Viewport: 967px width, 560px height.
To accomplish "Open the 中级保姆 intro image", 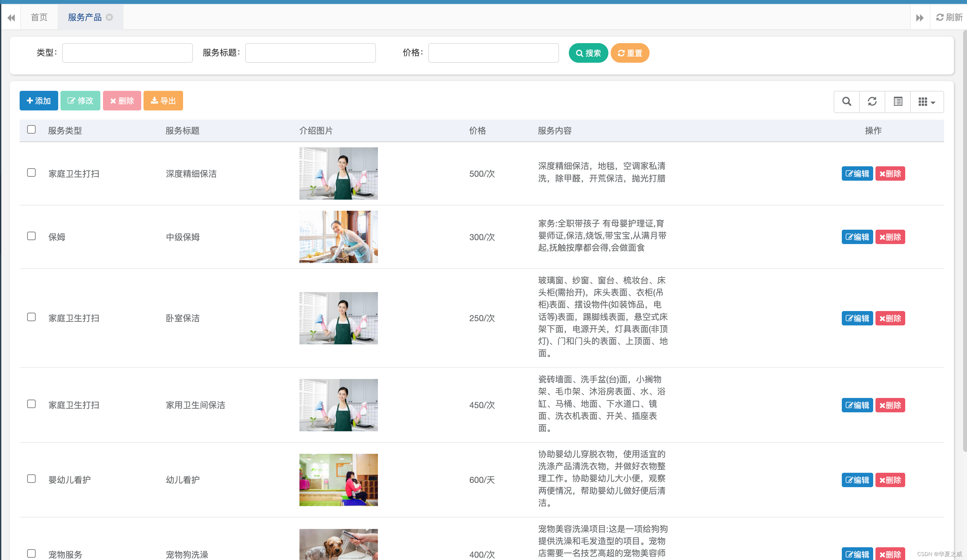I will [338, 237].
